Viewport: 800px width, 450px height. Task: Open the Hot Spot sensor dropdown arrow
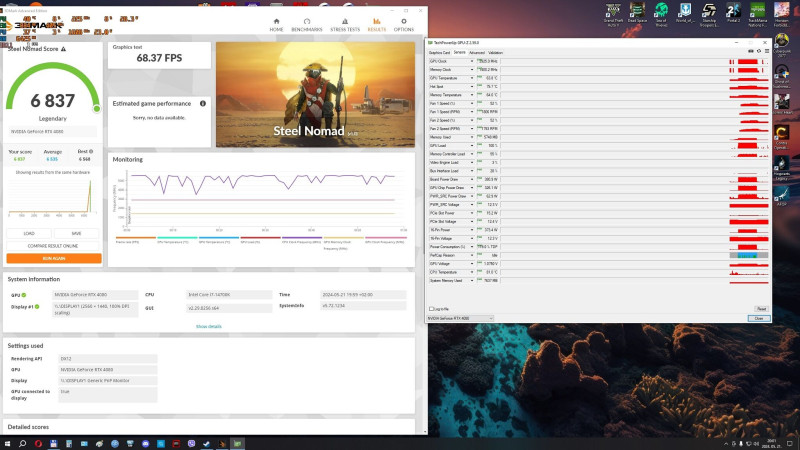(472, 87)
